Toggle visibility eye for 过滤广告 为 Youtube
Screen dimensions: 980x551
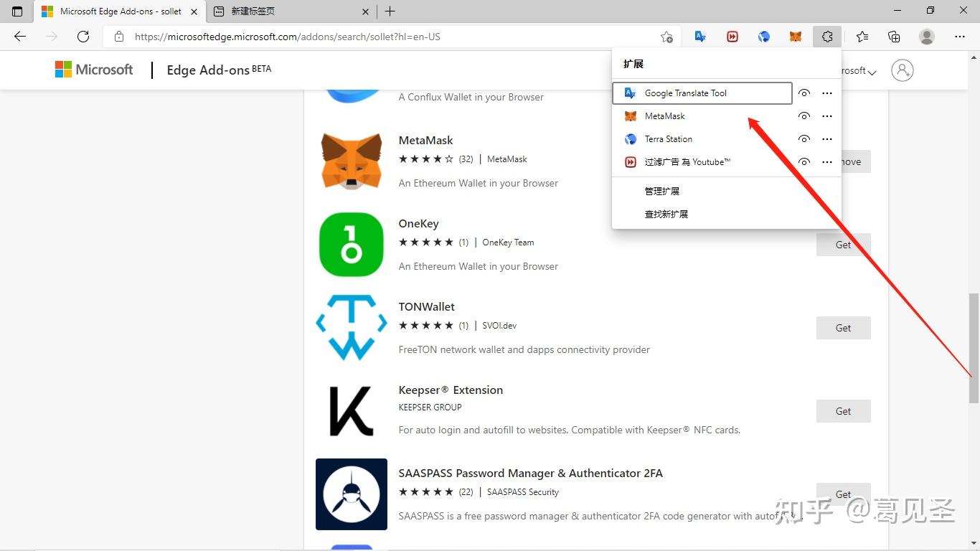point(804,162)
